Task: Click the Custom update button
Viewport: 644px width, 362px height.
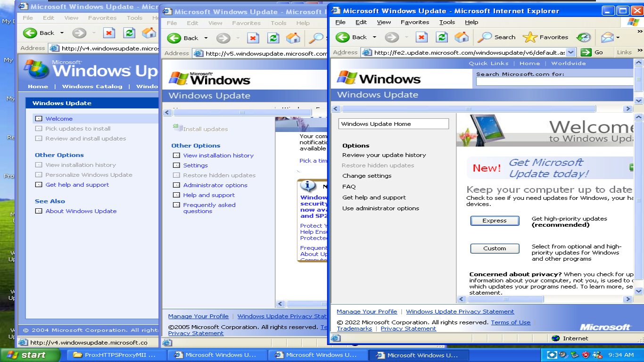Action: click(x=495, y=248)
